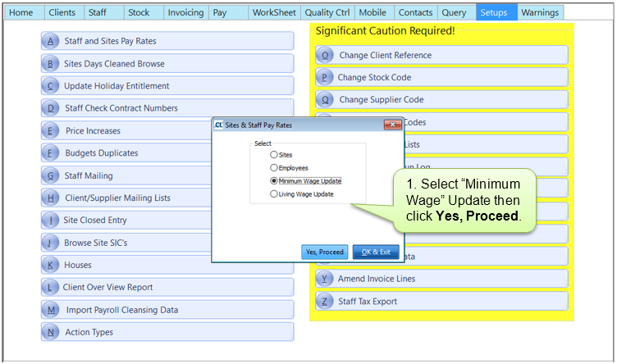Click the A icon for Staff and Sites Pay Rates
The height and width of the screenshot is (364, 617).
pyautogui.click(x=51, y=42)
